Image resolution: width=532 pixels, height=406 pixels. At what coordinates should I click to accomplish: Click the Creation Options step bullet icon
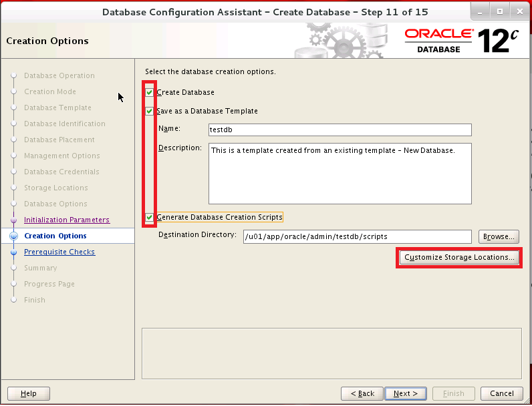tap(13, 236)
